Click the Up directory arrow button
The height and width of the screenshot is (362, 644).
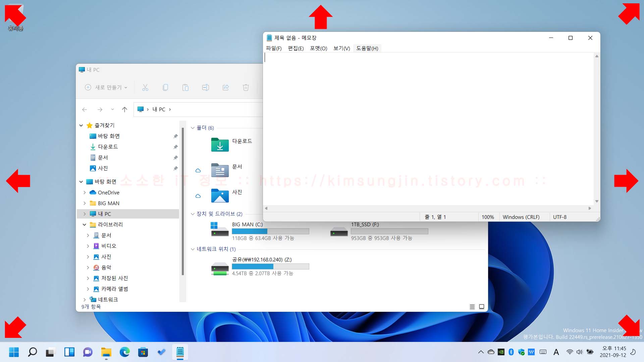(x=124, y=109)
